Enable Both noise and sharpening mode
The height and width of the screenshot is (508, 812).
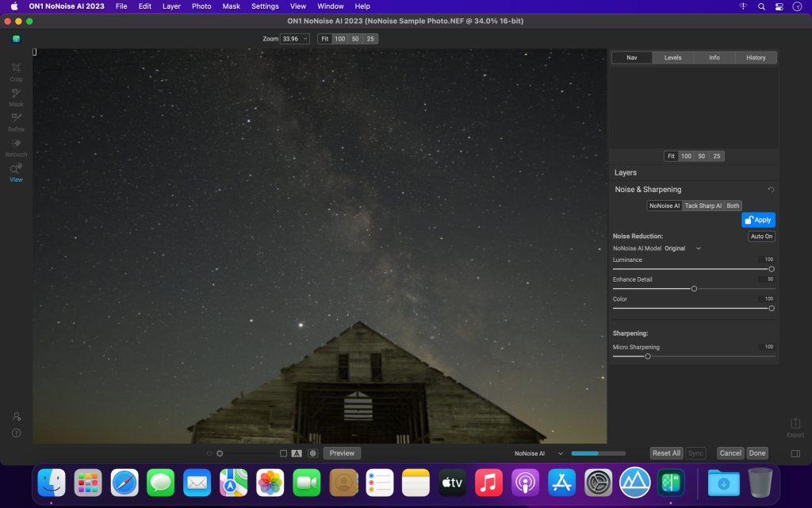(x=733, y=206)
